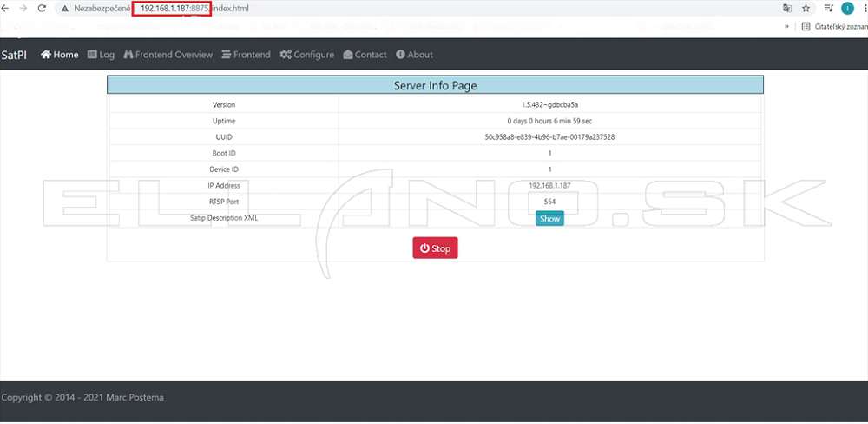Open the Log navigation item
The image size is (868, 424).
[x=101, y=55]
